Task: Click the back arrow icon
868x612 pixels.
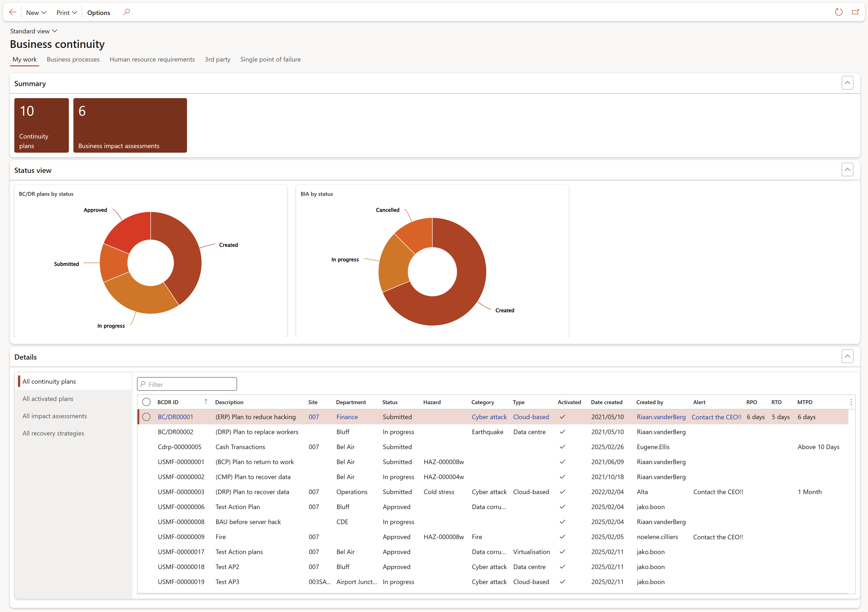Action: click(12, 12)
